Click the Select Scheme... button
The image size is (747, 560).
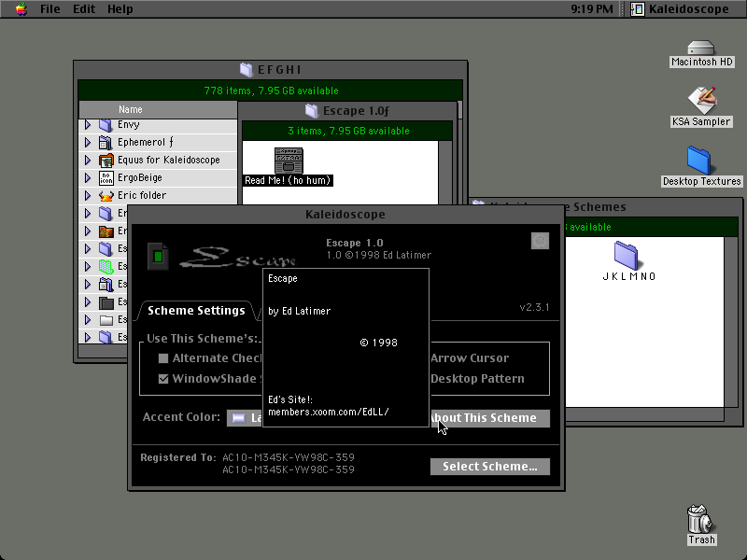(x=489, y=467)
